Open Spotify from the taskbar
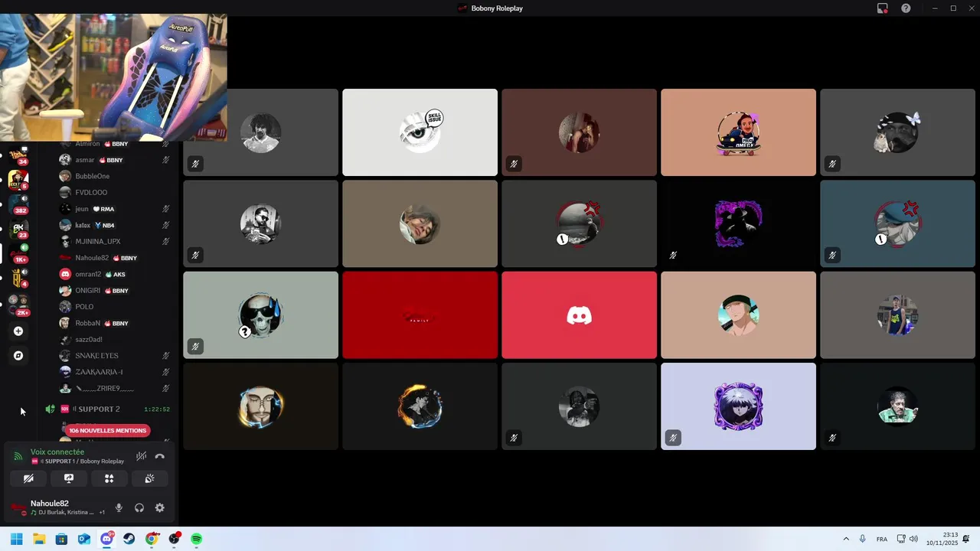This screenshot has height=551, width=980. pyautogui.click(x=196, y=540)
